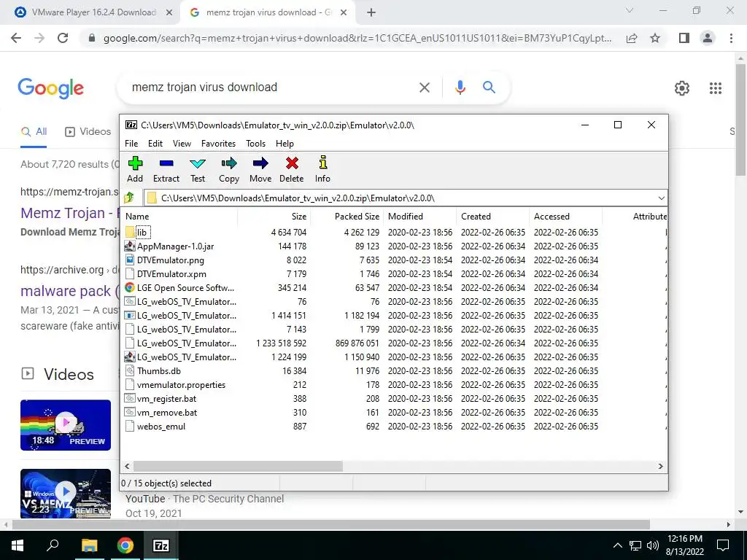Bookmark this page with the star
Screen dimensions: 747x560
[655, 38]
